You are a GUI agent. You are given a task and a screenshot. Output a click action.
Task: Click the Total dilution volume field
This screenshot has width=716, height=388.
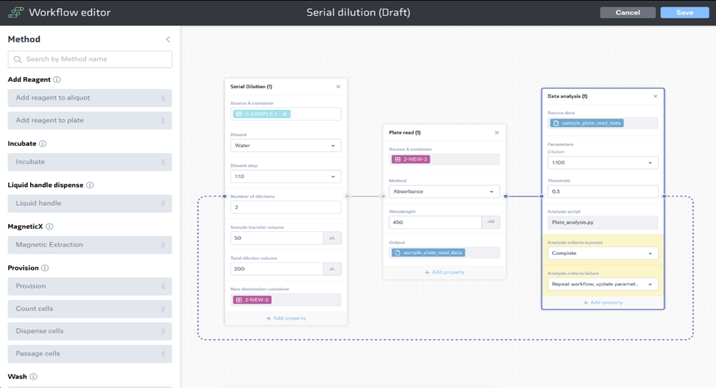click(277, 269)
